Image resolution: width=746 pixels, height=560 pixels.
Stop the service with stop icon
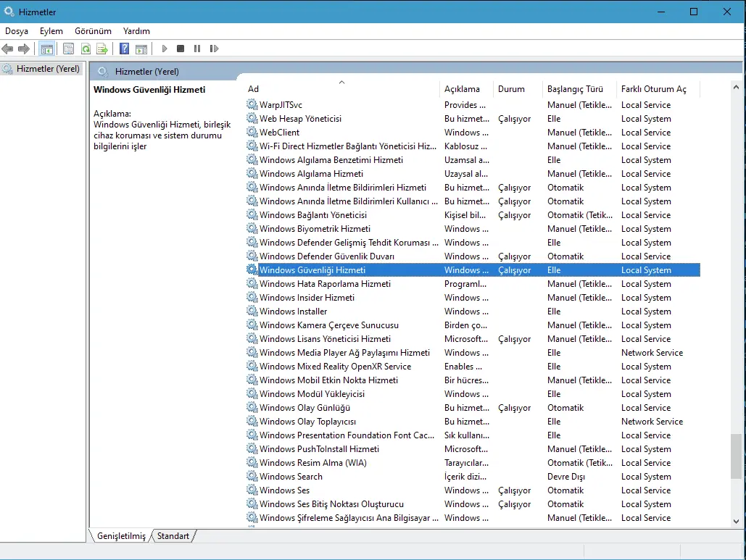(x=181, y=49)
